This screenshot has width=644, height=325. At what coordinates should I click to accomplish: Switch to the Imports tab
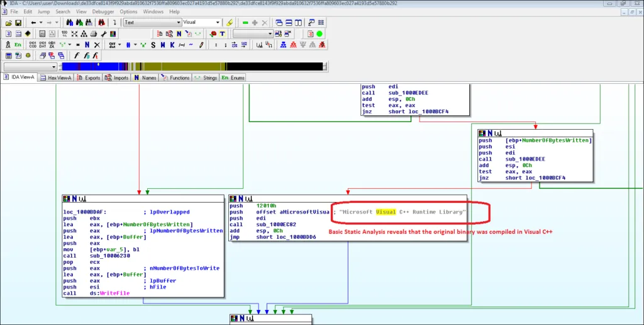pyautogui.click(x=117, y=77)
